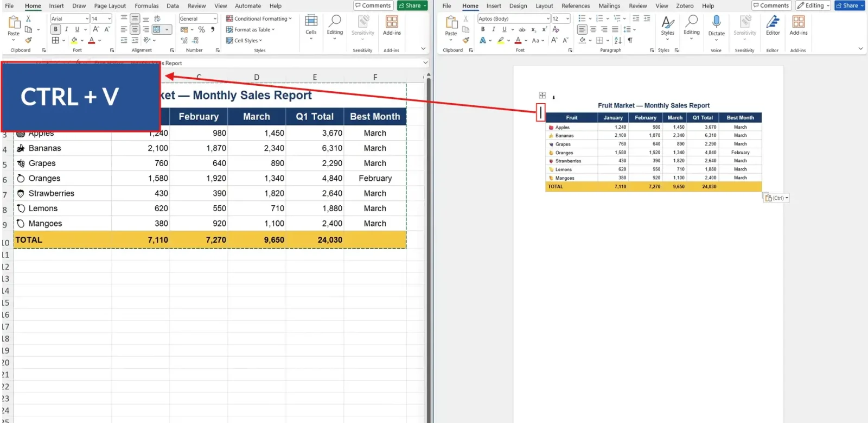Click green Share button in Excel
The image size is (868, 423).
412,5
